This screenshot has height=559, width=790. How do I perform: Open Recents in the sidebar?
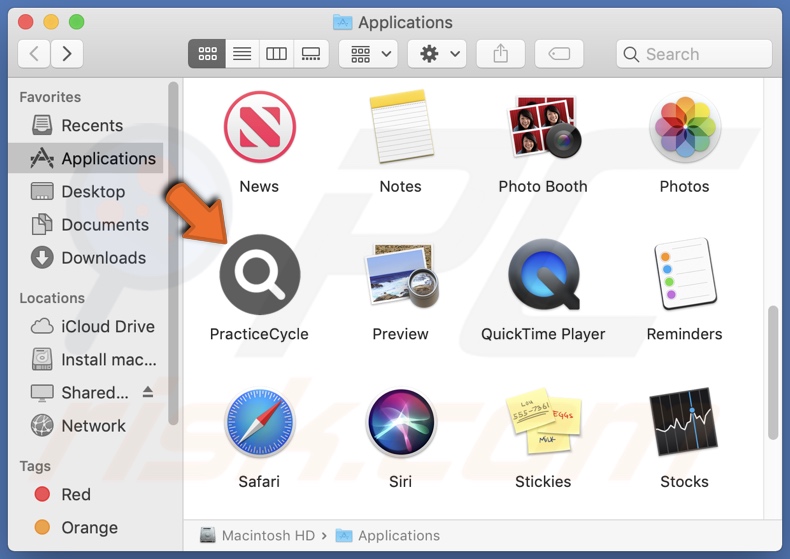86,125
